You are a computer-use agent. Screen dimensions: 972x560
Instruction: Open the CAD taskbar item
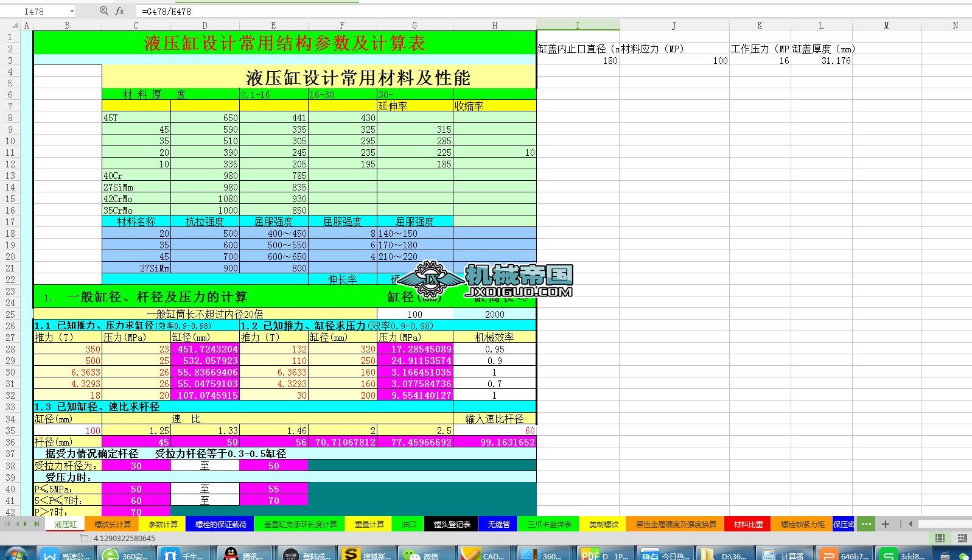point(484,555)
